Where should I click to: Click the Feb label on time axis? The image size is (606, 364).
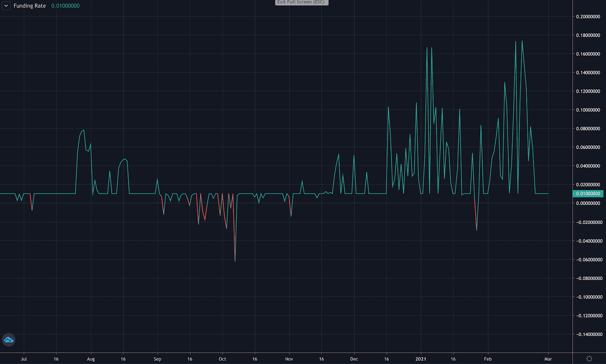coord(488,359)
